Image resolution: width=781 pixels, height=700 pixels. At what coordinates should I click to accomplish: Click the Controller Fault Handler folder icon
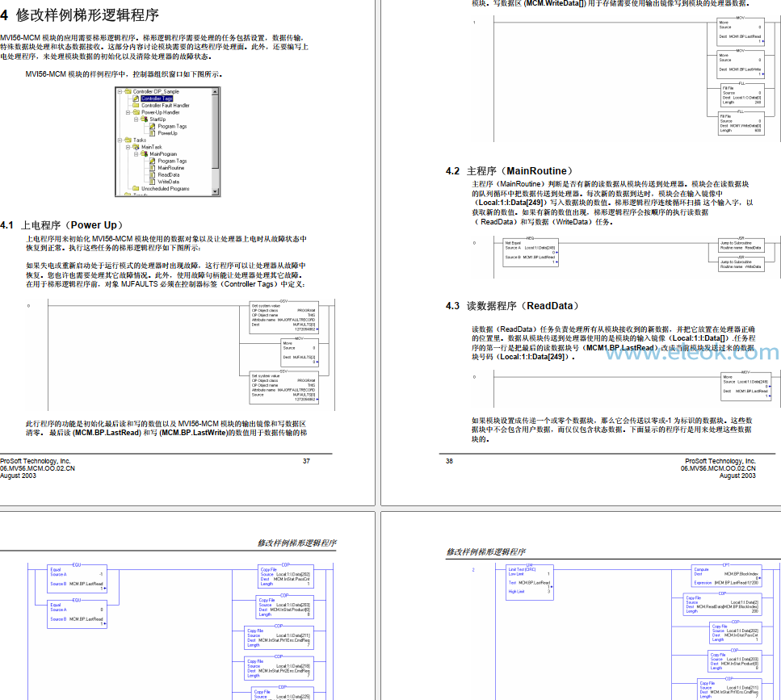pos(136,106)
